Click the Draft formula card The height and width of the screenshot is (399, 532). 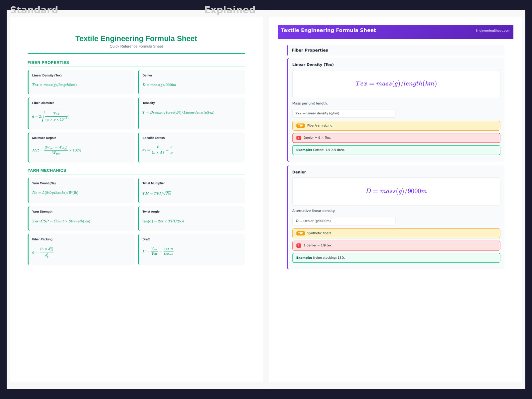192,249
